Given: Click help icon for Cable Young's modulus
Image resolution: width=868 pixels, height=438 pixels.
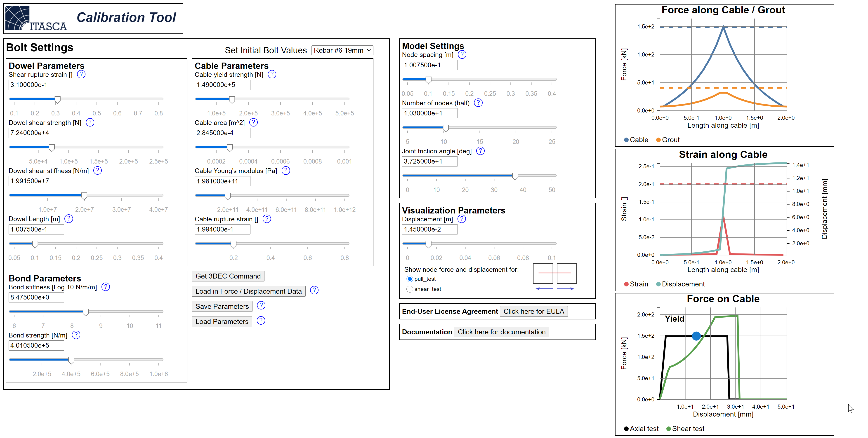Looking at the screenshot, I should pyautogui.click(x=286, y=171).
